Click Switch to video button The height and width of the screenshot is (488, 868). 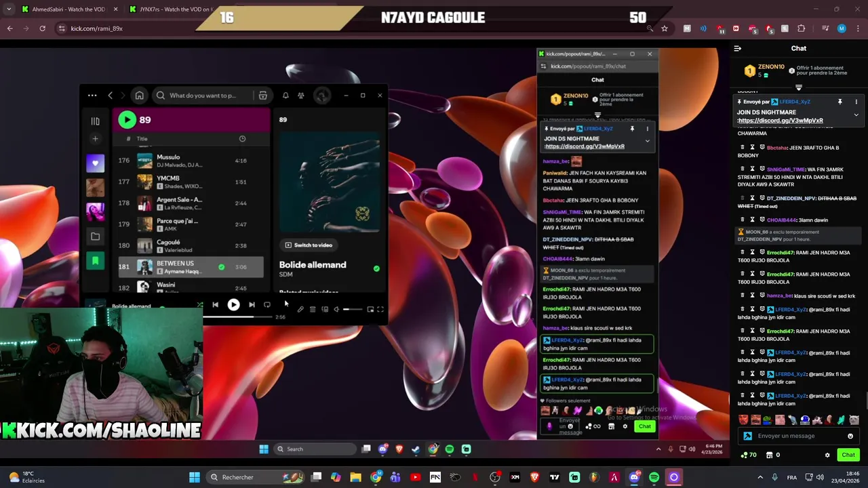(309, 245)
